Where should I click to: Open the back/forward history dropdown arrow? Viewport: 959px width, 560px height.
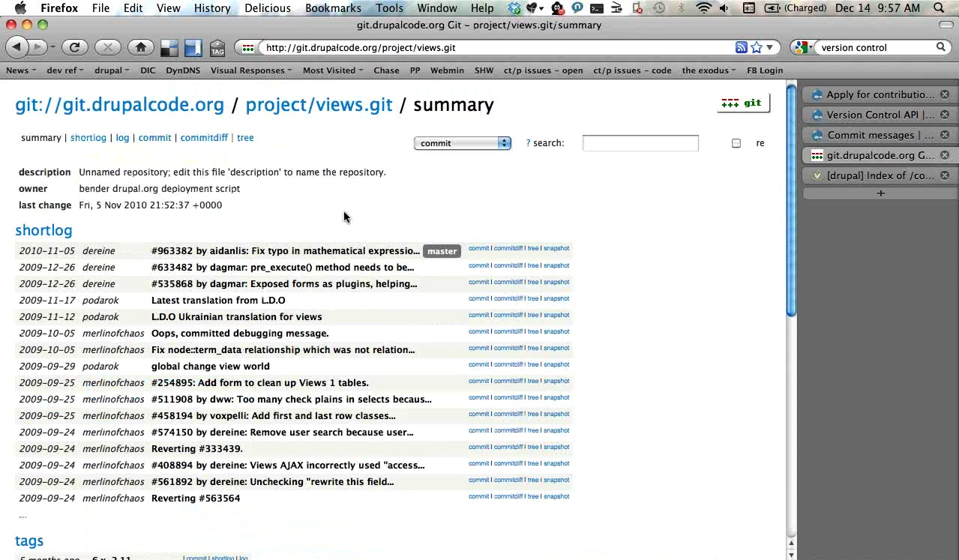(x=52, y=47)
